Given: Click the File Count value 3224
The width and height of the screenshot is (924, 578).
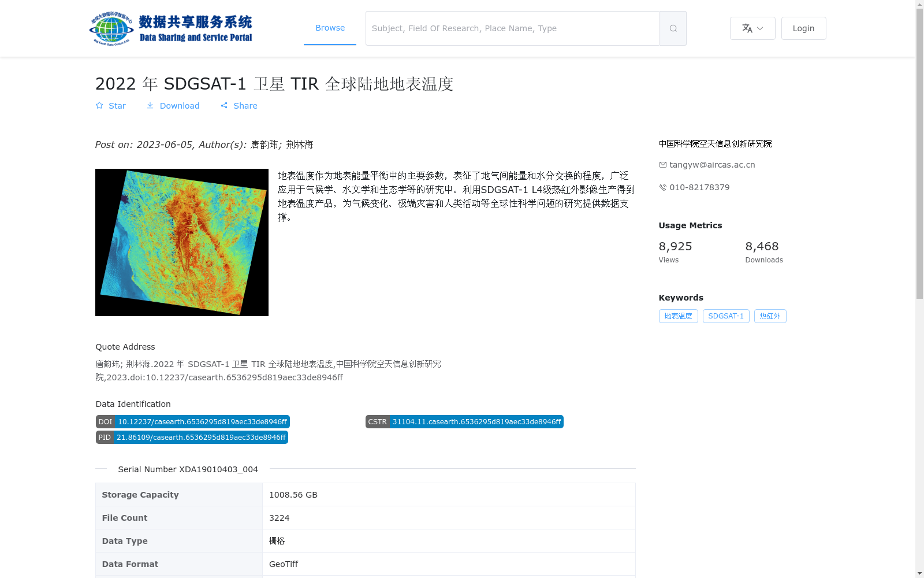Looking at the screenshot, I should (x=280, y=518).
